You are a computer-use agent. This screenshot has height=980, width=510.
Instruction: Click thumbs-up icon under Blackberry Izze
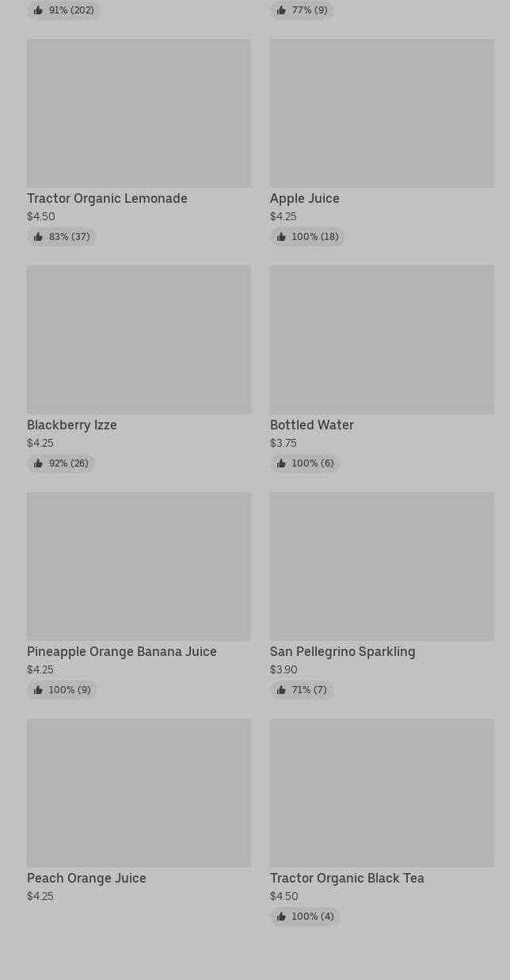[x=38, y=463]
